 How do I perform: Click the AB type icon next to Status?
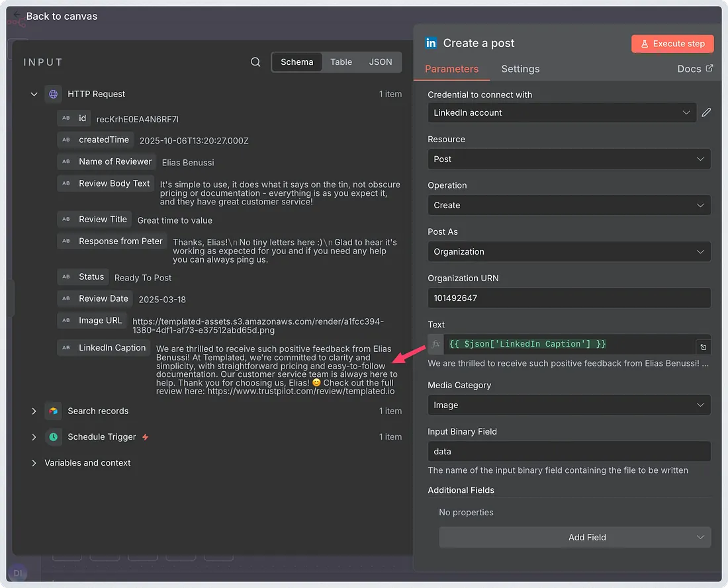coord(66,276)
